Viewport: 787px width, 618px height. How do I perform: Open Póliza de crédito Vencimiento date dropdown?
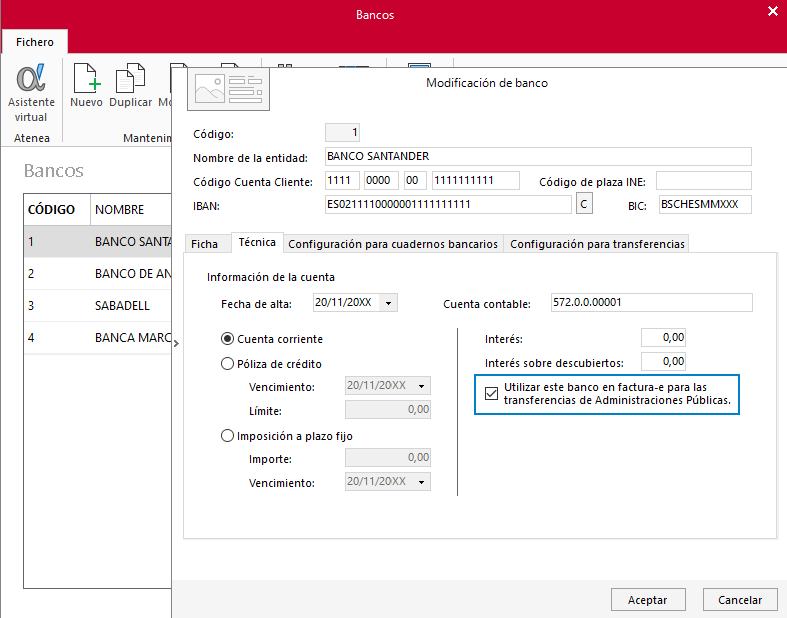click(x=422, y=386)
